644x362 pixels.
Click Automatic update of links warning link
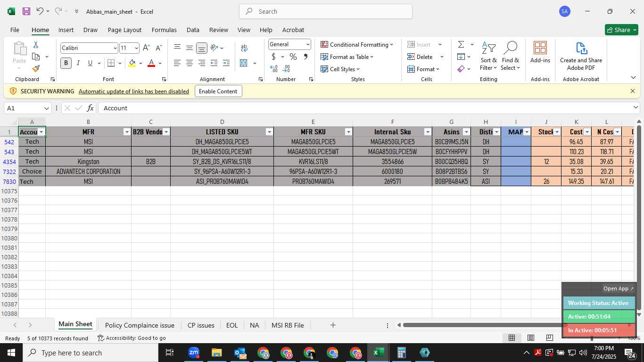click(x=134, y=91)
